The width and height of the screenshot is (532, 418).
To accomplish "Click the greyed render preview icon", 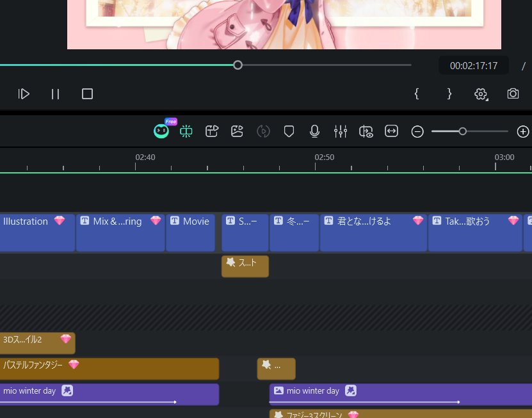I will (x=263, y=131).
